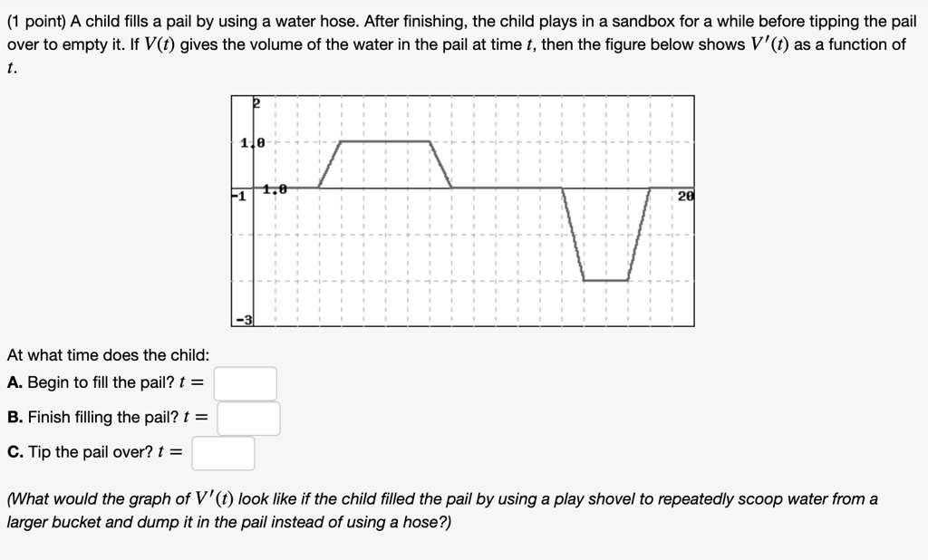Click the flat zero segment after the trapezoid
The image size is (928, 560).
point(507,186)
